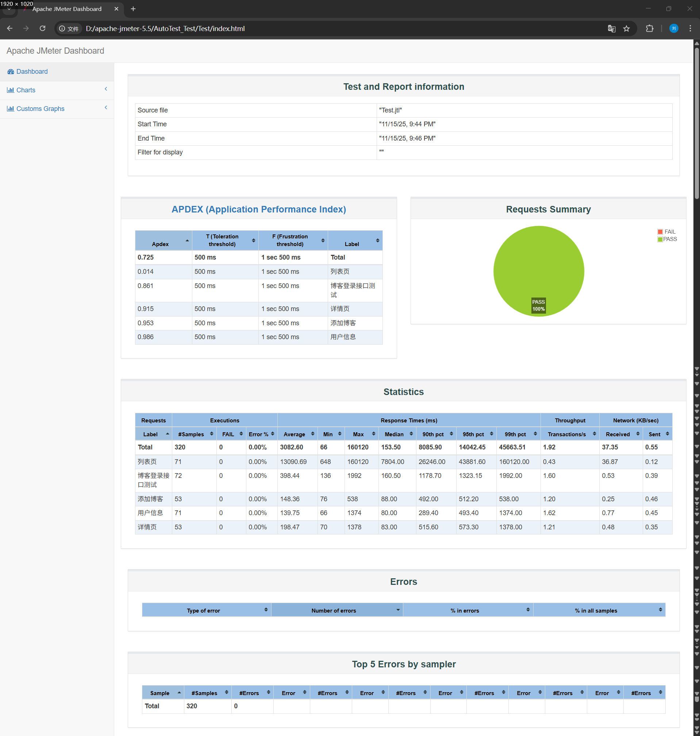Expand the Customs Graphs sidebar menu

pos(57,109)
